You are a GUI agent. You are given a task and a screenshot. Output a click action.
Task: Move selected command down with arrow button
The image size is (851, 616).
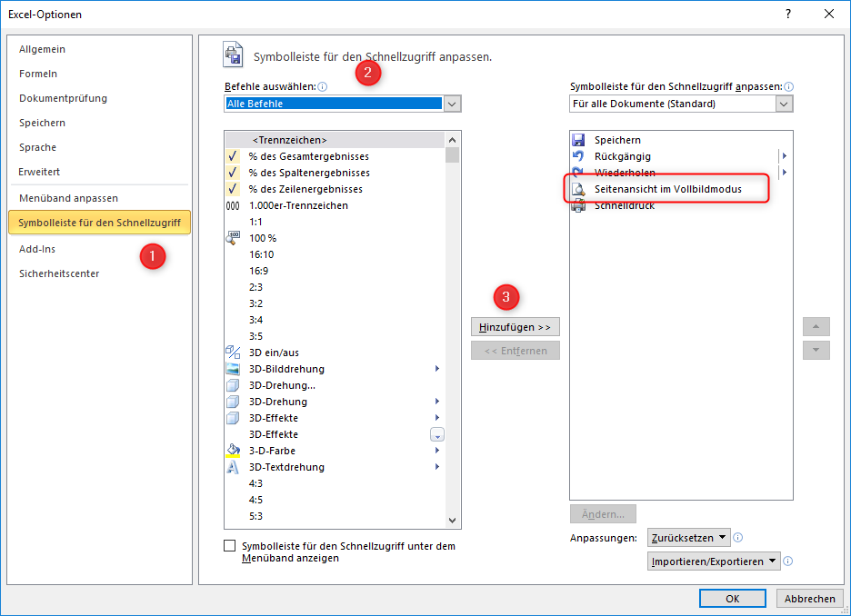click(816, 351)
